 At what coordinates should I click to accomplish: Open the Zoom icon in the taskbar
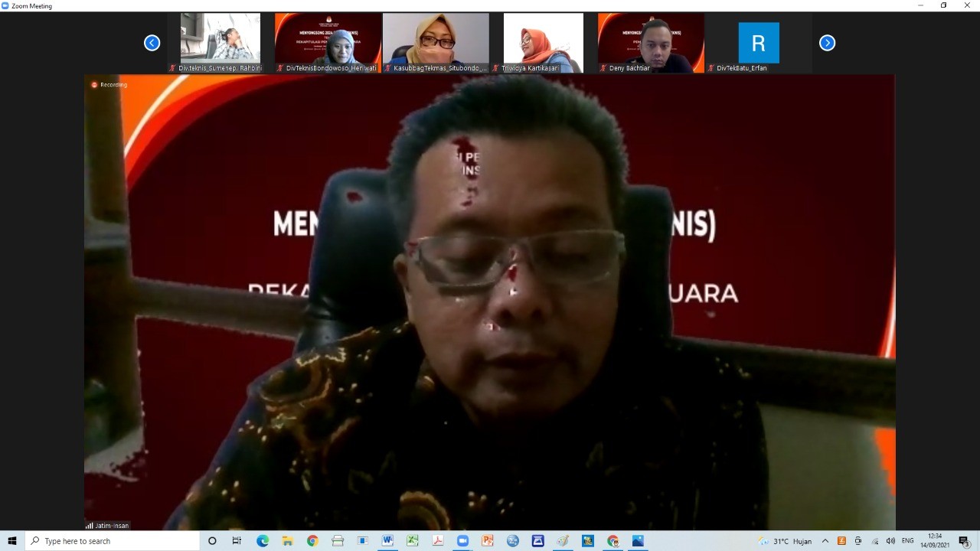(x=462, y=541)
